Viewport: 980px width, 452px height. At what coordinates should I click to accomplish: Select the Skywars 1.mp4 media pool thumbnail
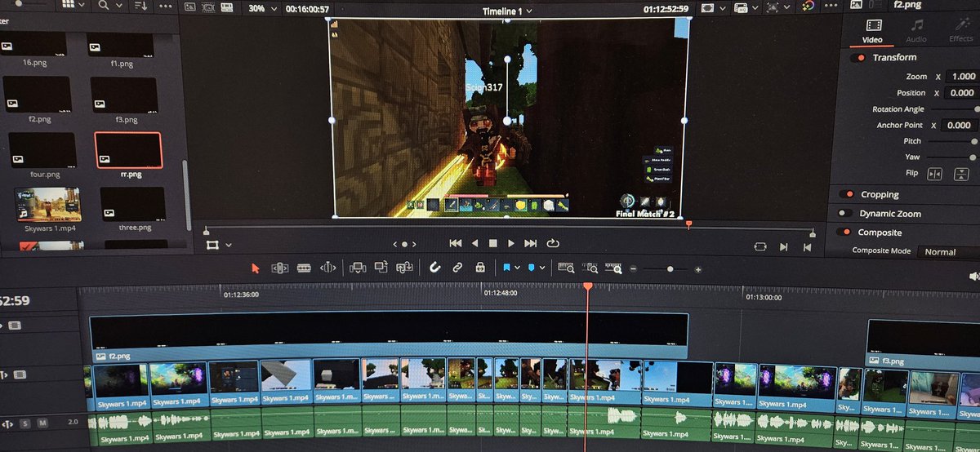click(47, 205)
